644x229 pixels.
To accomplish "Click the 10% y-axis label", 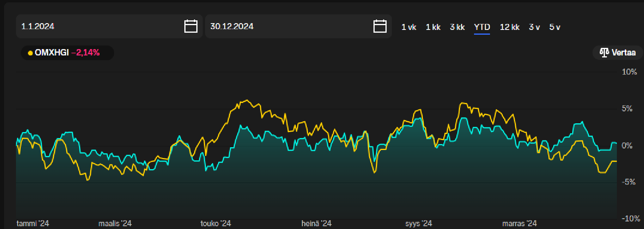I will (629, 72).
